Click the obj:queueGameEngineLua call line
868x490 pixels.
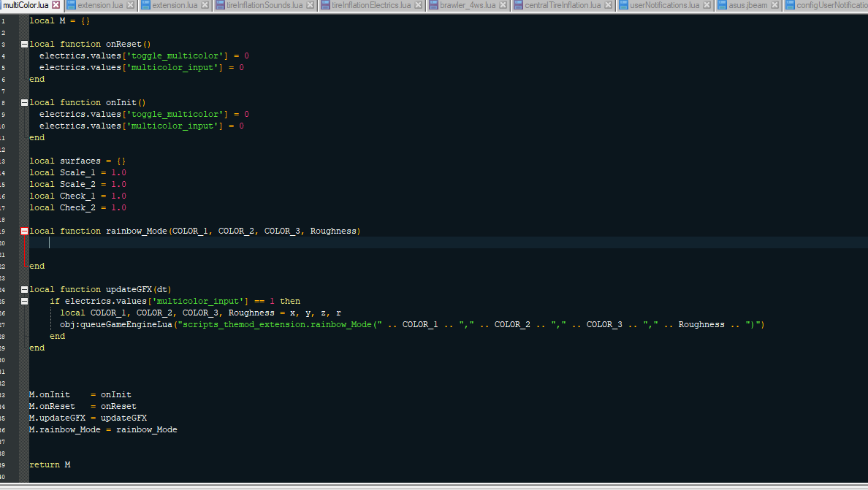click(x=412, y=325)
